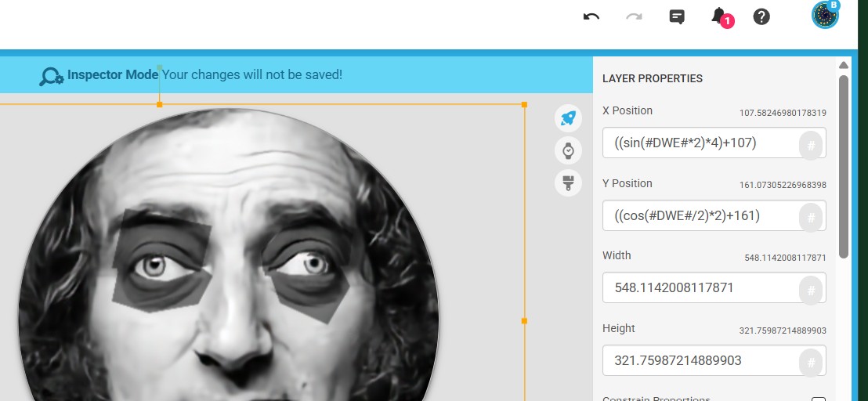The image size is (868, 401).
Task: Click the LAYER PROPERTIES heading
Action: point(652,78)
